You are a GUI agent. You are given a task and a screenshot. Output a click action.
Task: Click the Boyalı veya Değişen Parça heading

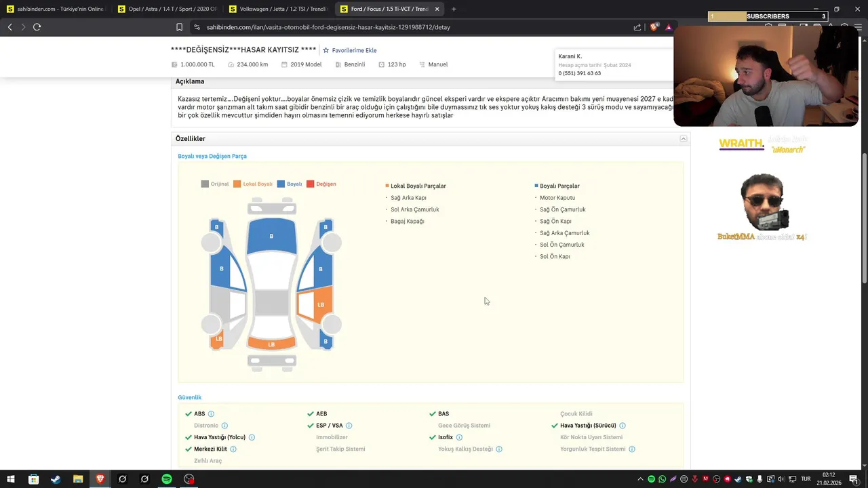[212, 156]
